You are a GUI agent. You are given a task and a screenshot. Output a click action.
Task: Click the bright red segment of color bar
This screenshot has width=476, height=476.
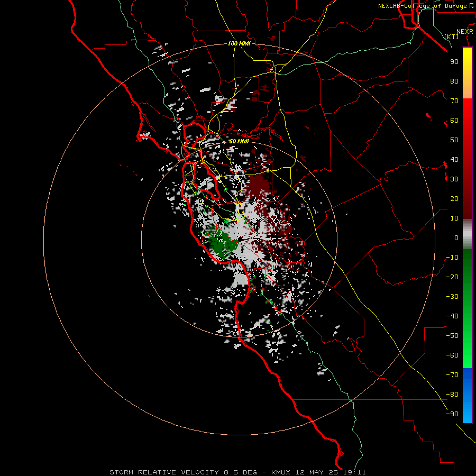point(467,112)
